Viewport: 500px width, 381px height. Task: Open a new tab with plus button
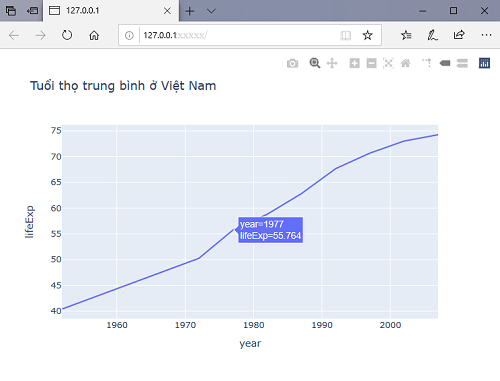pos(190,11)
